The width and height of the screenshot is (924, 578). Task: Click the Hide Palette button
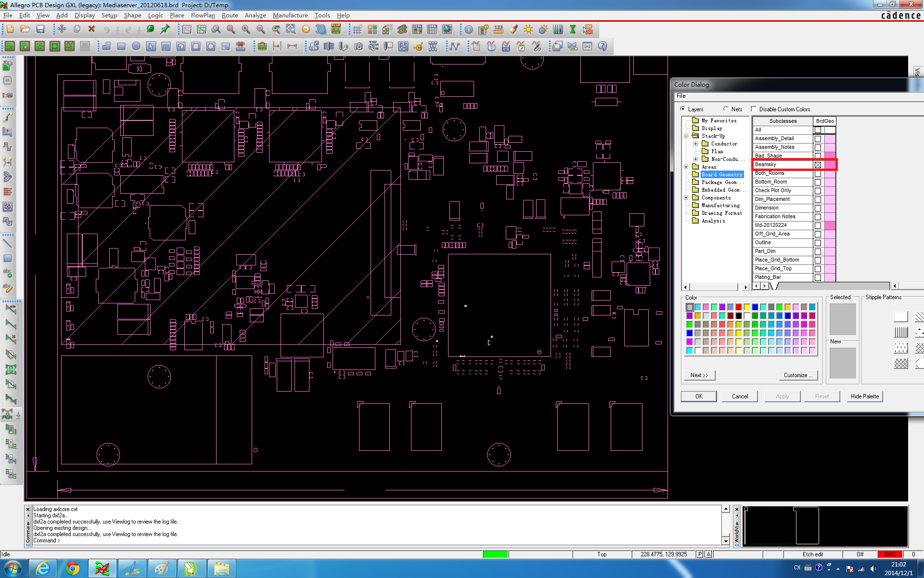pos(864,396)
